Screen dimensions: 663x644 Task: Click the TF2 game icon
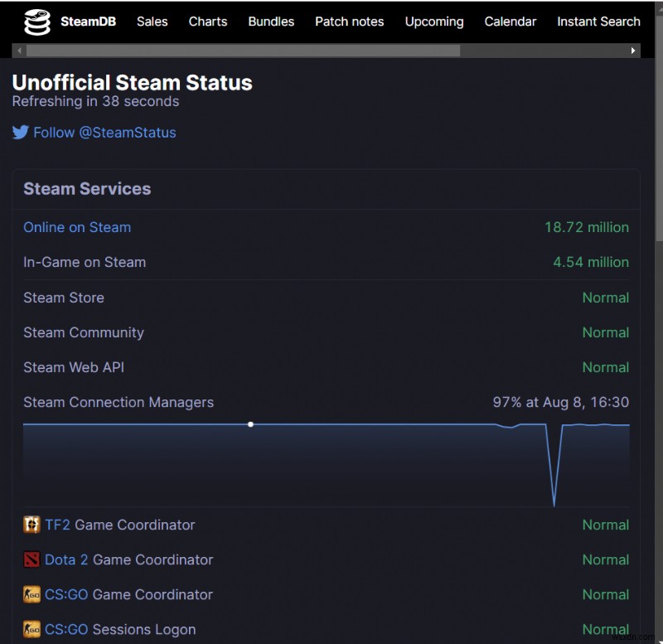(31, 525)
